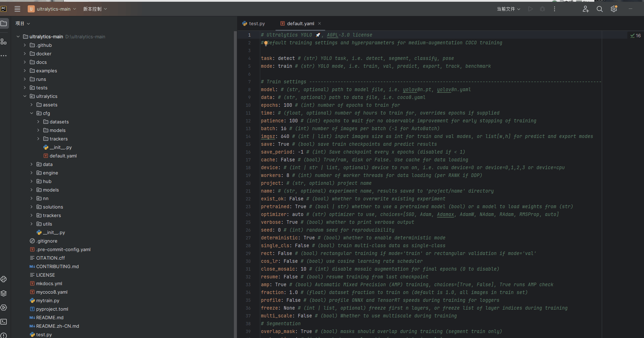Screen dimensions: 644x338
Task: Place cursor on 'epochs: 100' line
Action: click(x=277, y=105)
